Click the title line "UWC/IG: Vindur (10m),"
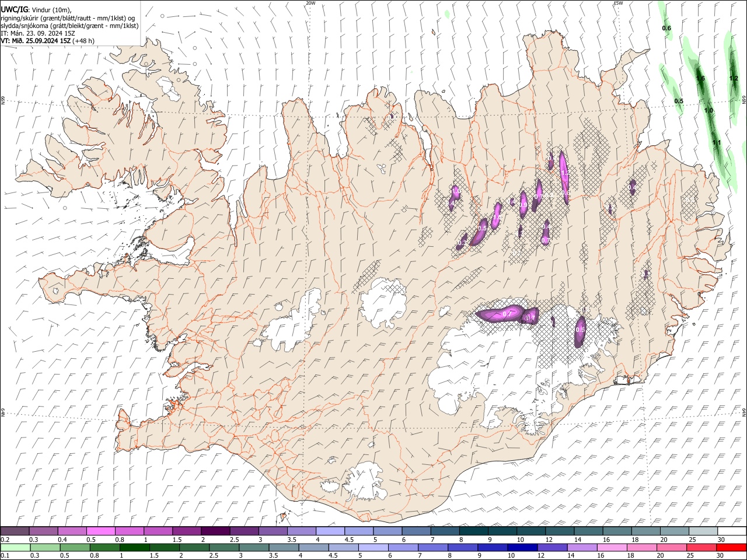This screenshot has width=747, height=560. click(36, 10)
